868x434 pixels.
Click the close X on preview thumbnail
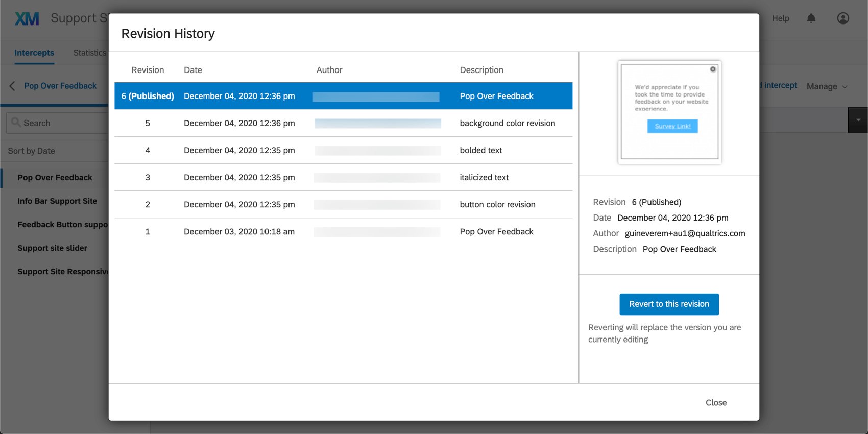pos(713,69)
